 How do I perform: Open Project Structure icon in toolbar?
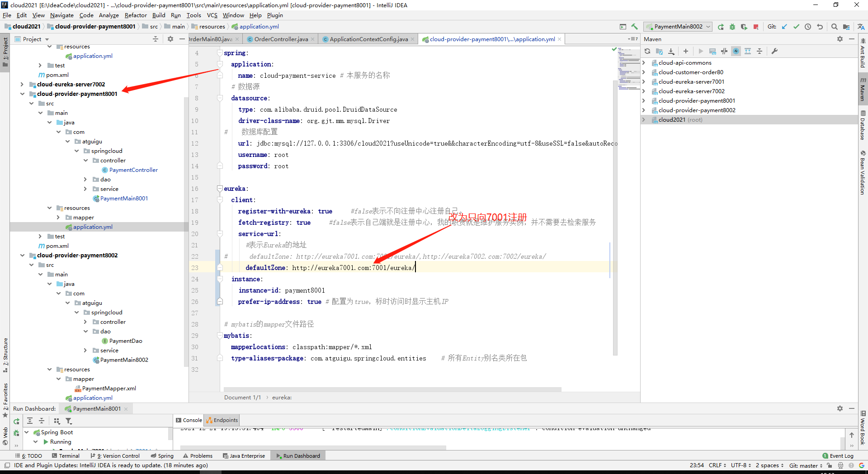[x=846, y=27]
